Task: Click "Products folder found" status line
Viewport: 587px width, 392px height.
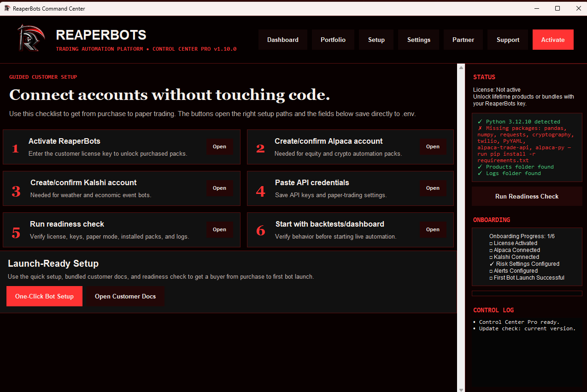Action: coord(516,167)
